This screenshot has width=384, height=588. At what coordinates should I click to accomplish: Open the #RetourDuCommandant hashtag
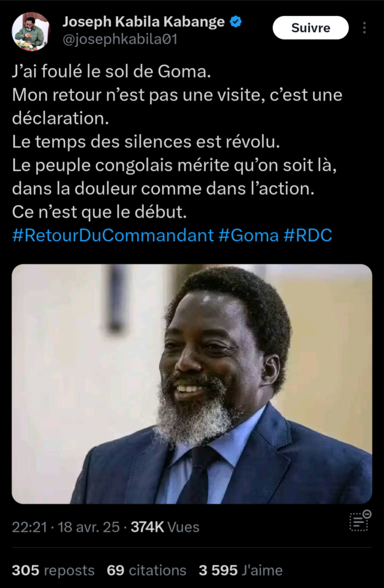[x=113, y=235]
